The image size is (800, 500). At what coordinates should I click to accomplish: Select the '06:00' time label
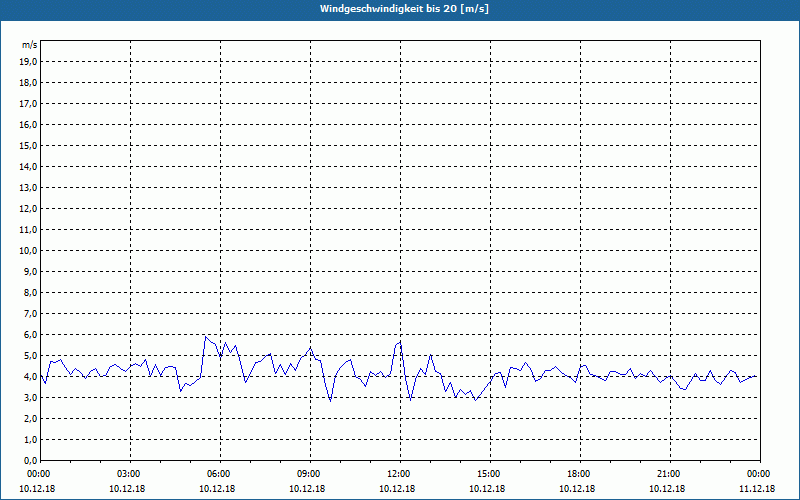pos(220,474)
